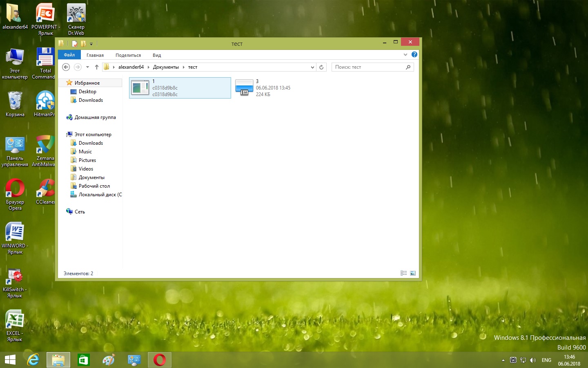The width and height of the screenshot is (588, 368).
Task: Click the Windows Store icon in the taskbar
Action: 83,360
